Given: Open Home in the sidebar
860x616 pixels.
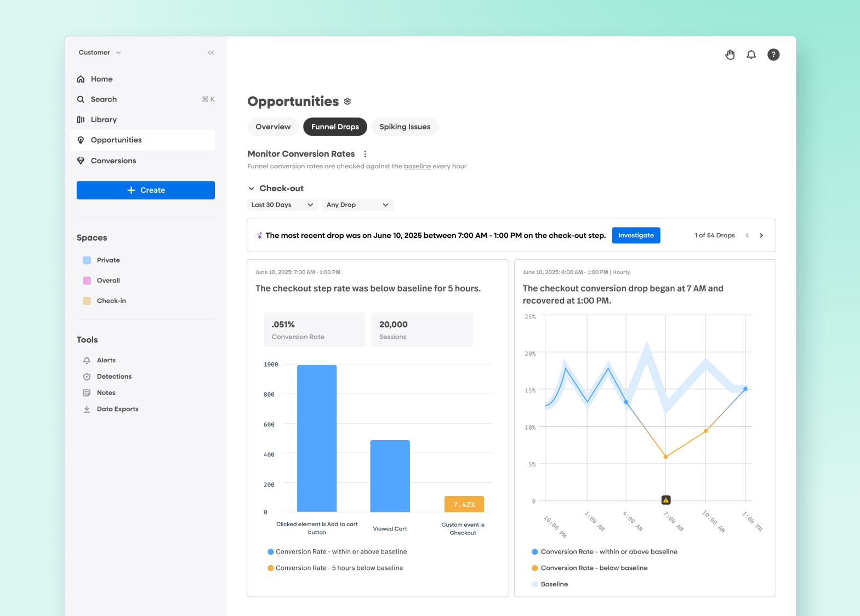Looking at the screenshot, I should [143, 79].
